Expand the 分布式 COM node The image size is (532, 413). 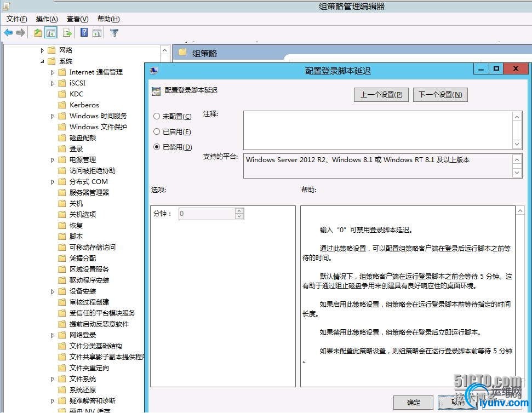pyautogui.click(x=53, y=182)
